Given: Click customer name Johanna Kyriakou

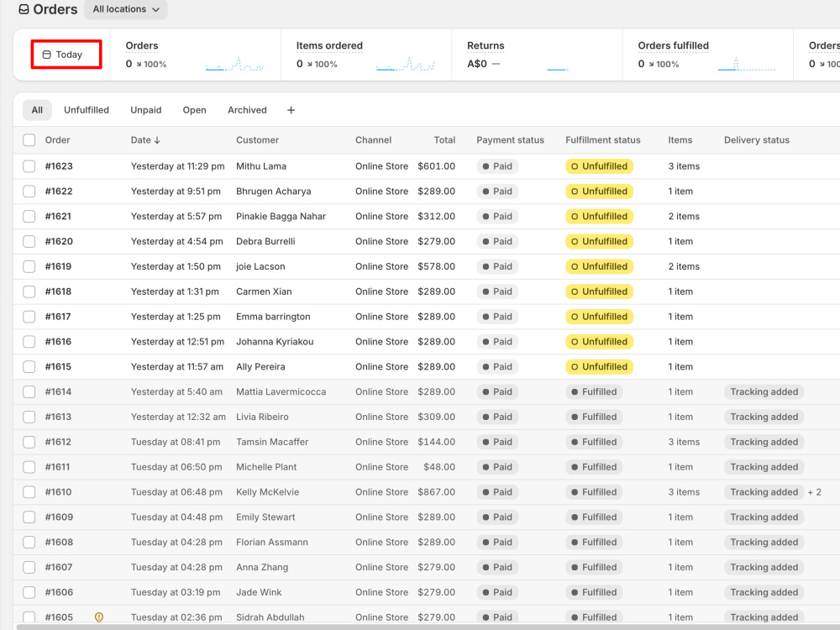Looking at the screenshot, I should pyautogui.click(x=275, y=342).
